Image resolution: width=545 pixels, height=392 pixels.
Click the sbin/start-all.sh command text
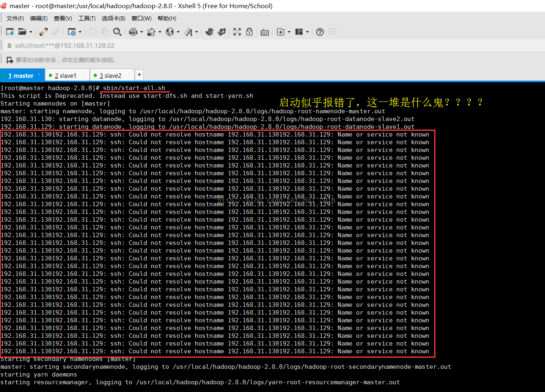[134, 88]
